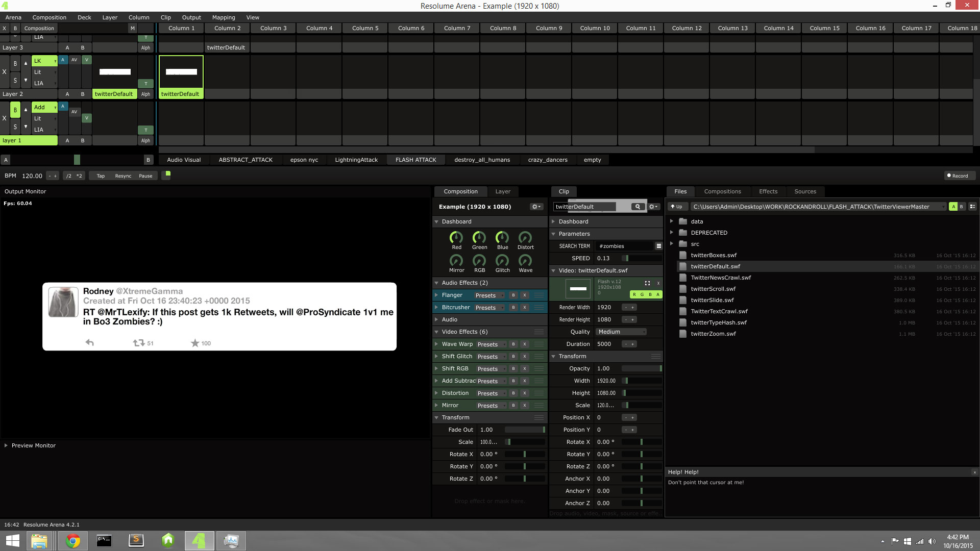Viewport: 980px width, 551px height.
Task: Remove the Bitcrusher effect with X
Action: (x=524, y=308)
